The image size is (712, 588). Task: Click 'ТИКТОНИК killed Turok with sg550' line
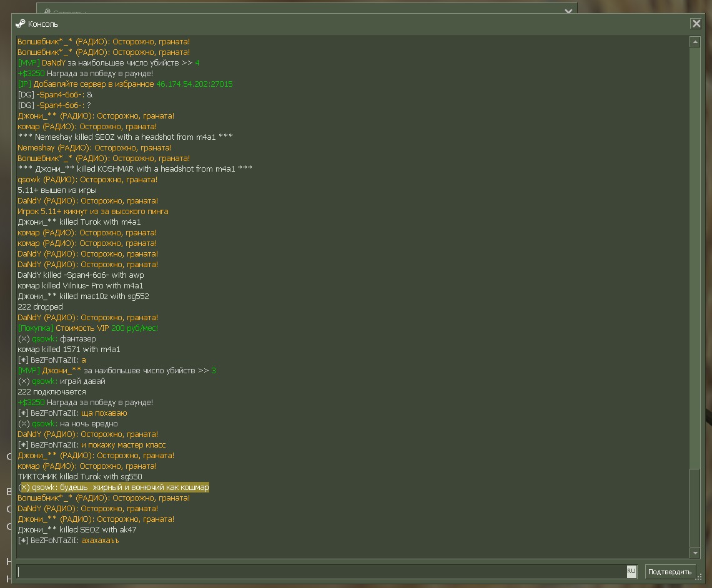tap(80, 477)
